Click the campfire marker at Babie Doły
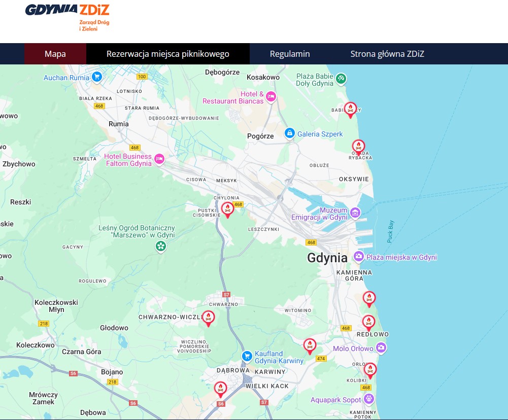Screen dimensions: 508x420 click(x=350, y=109)
